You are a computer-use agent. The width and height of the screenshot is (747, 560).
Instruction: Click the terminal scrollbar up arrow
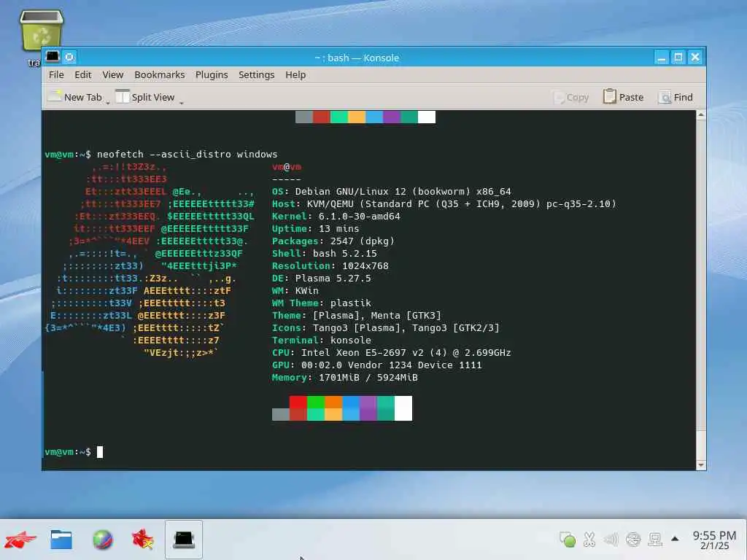pyautogui.click(x=701, y=114)
